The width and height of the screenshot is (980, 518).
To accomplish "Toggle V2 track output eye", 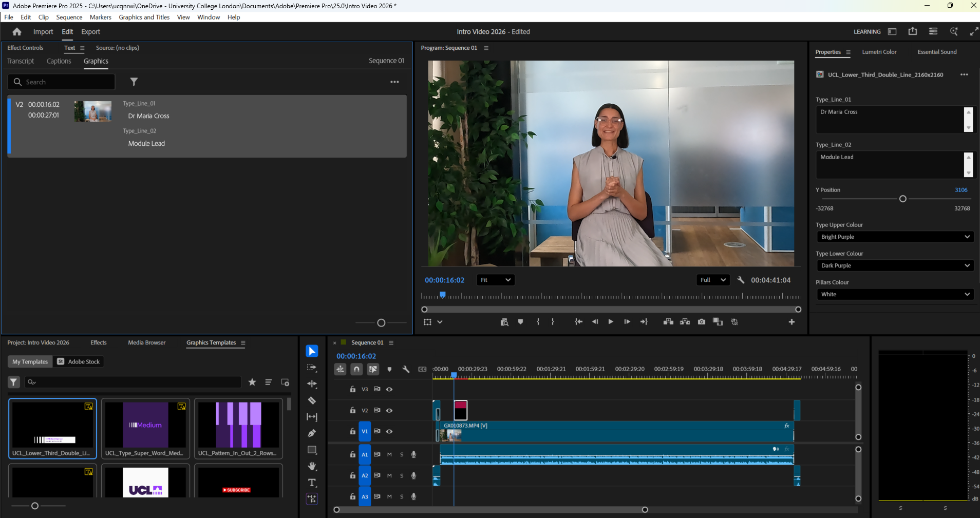I will click(389, 410).
